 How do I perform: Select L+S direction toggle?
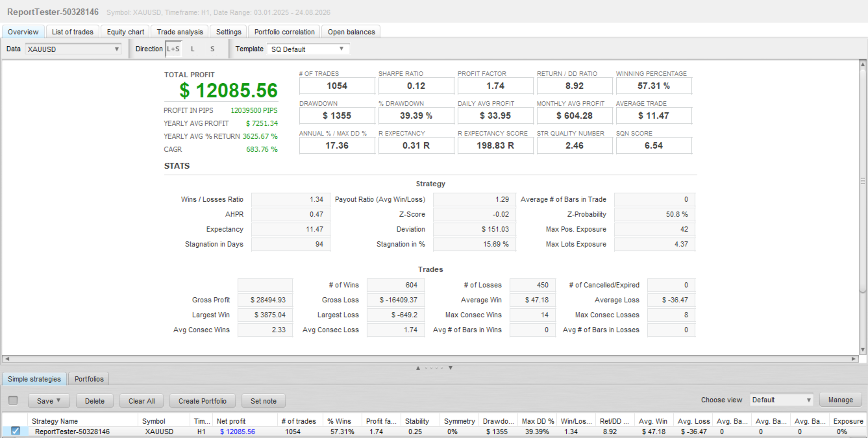click(x=173, y=49)
